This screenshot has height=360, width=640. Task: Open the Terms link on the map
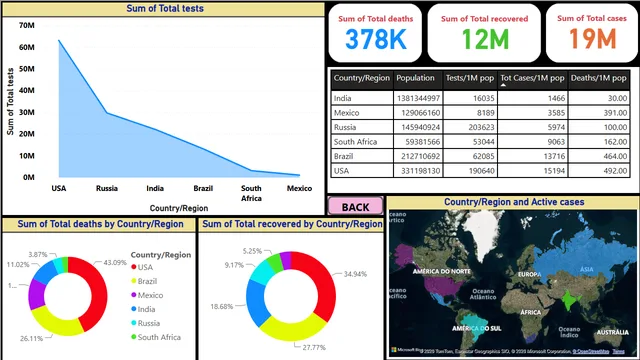coord(618,351)
